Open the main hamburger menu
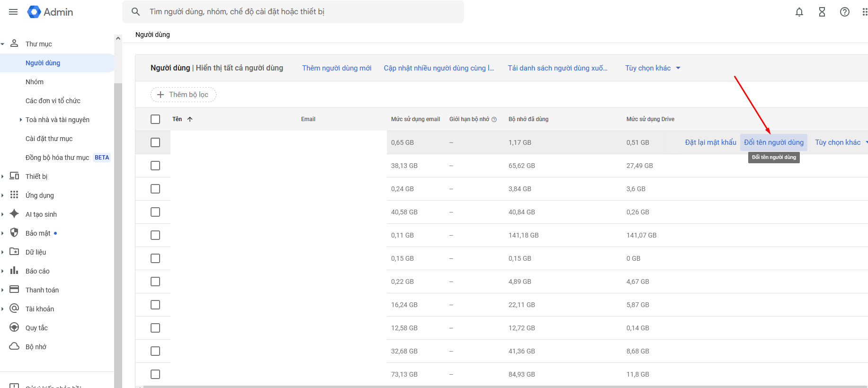868x388 pixels. click(x=13, y=12)
